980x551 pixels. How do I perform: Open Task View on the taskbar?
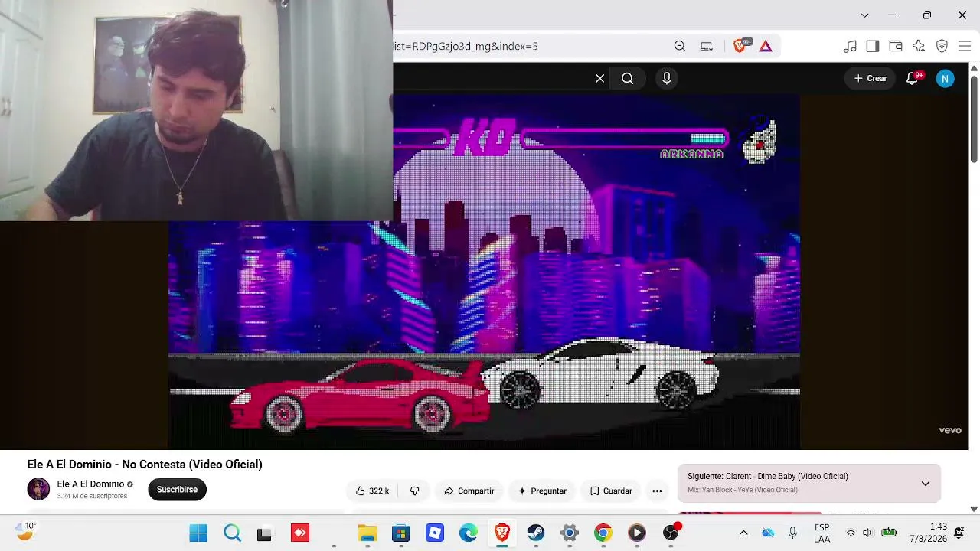(265, 533)
